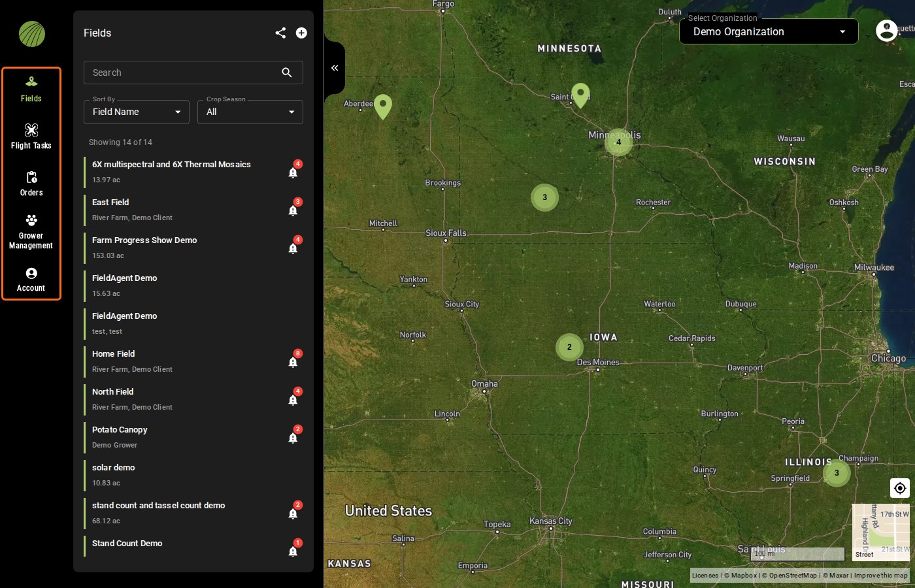Collapse the Fields side panel

(335, 68)
